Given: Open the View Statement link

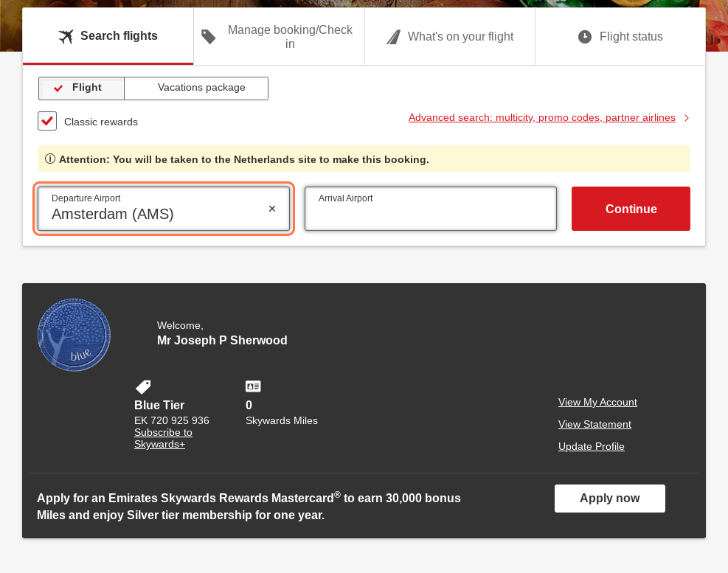Looking at the screenshot, I should pos(594,425).
